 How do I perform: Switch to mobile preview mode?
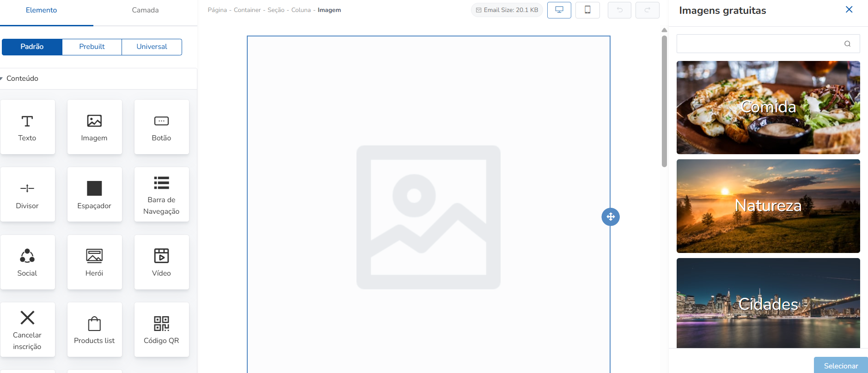pos(587,10)
